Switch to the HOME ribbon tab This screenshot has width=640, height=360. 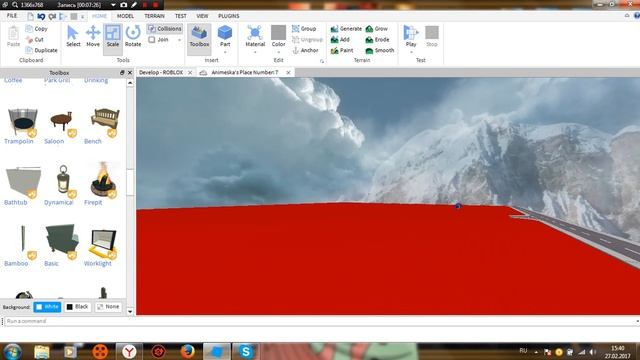[99, 16]
